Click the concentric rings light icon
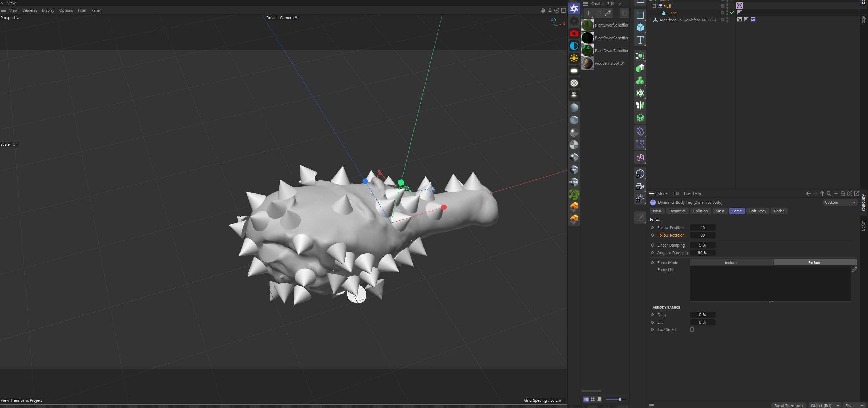Image resolution: width=868 pixels, height=408 pixels. (574, 83)
